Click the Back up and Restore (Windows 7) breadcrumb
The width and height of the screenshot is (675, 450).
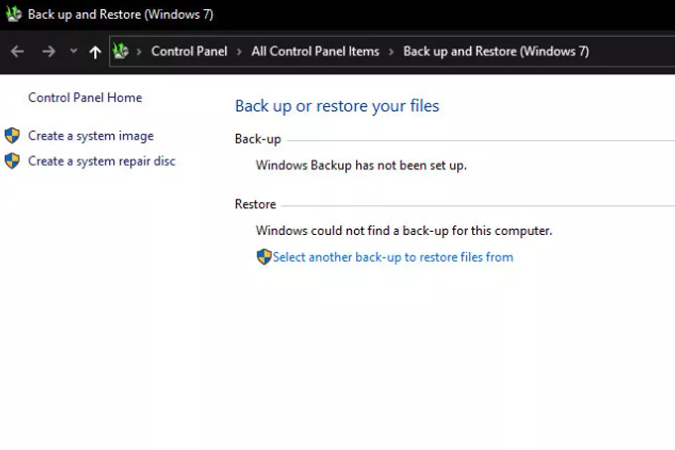496,51
